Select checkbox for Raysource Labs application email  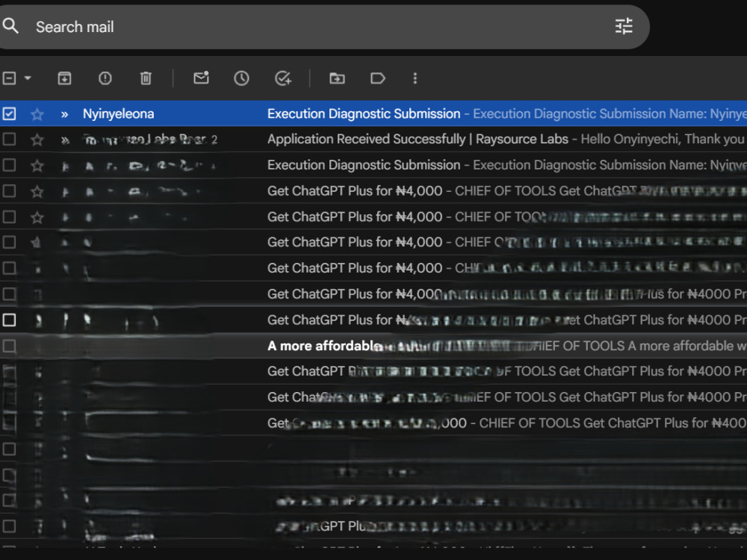[x=9, y=140]
